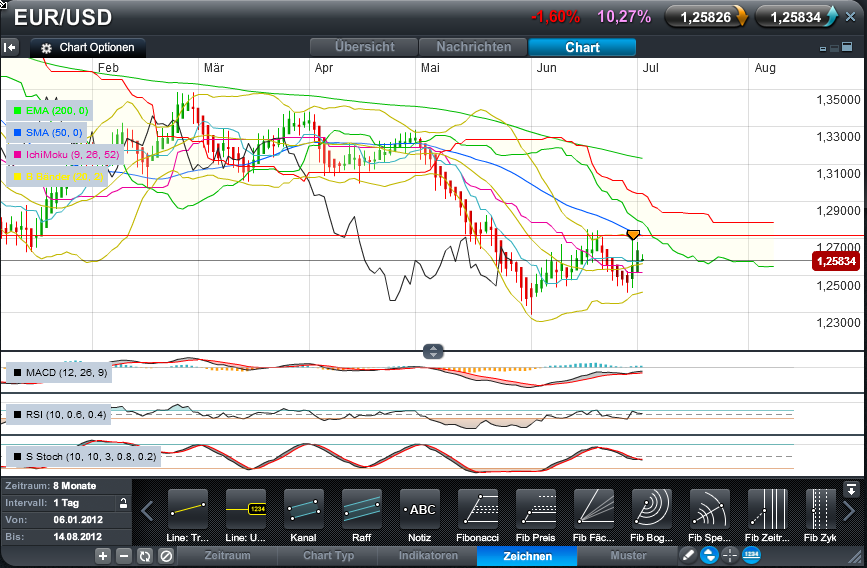Click the EUR/USD title
The height and width of the screenshot is (568, 867).
(62, 18)
